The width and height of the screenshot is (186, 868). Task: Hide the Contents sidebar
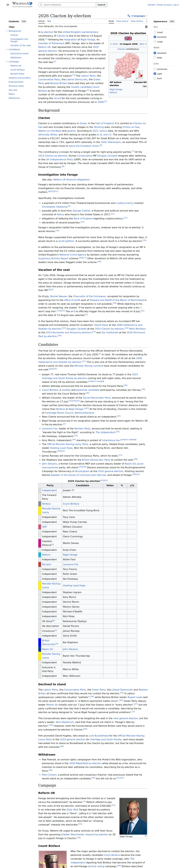24,21
